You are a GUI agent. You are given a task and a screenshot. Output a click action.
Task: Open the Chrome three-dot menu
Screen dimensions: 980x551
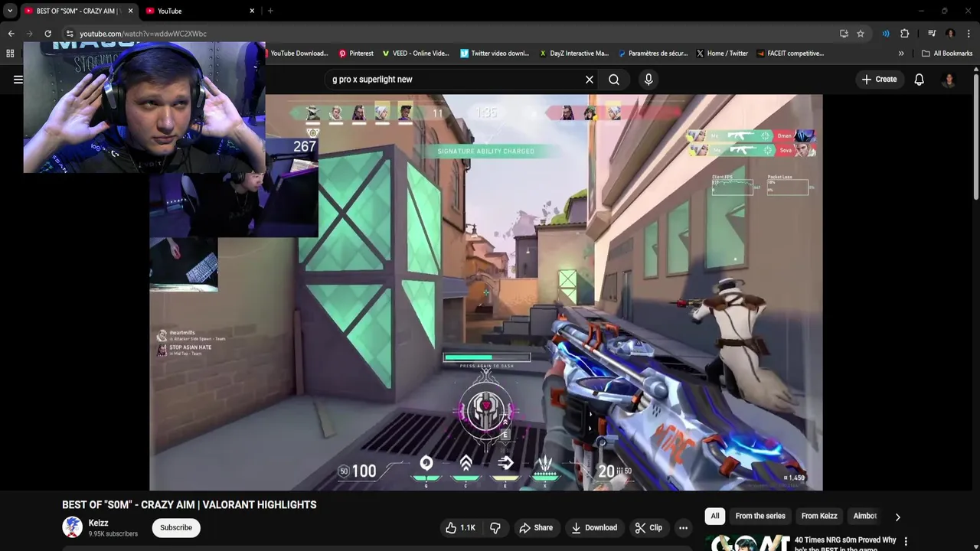coord(969,34)
